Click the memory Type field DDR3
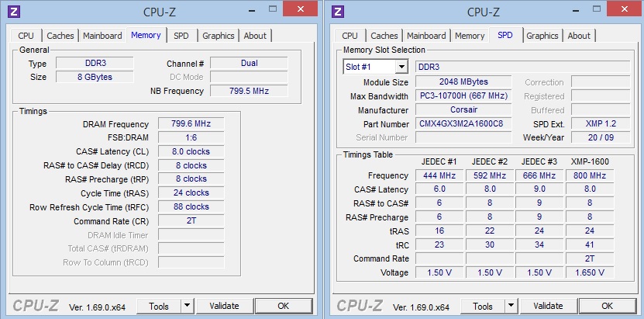644x319 pixels. coord(95,64)
